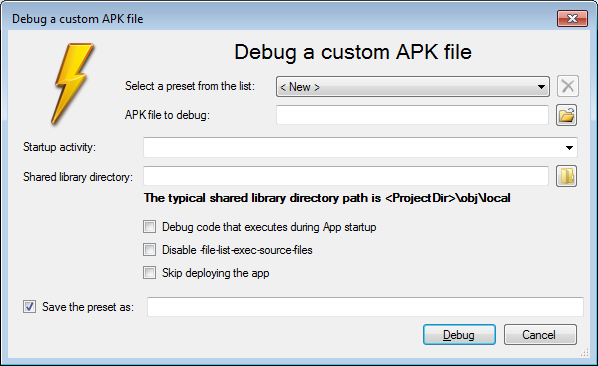
Task: Focus the APK file to debug field
Action: [412, 115]
